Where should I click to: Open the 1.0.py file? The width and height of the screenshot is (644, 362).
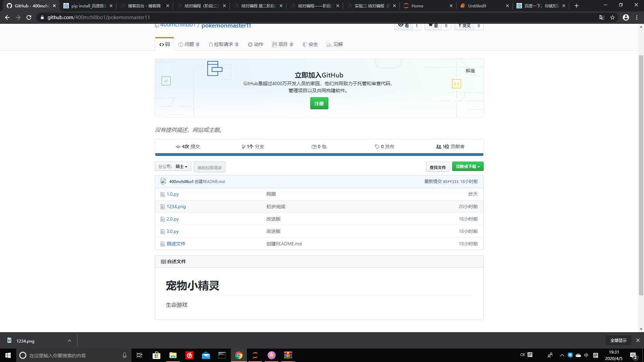click(x=173, y=194)
